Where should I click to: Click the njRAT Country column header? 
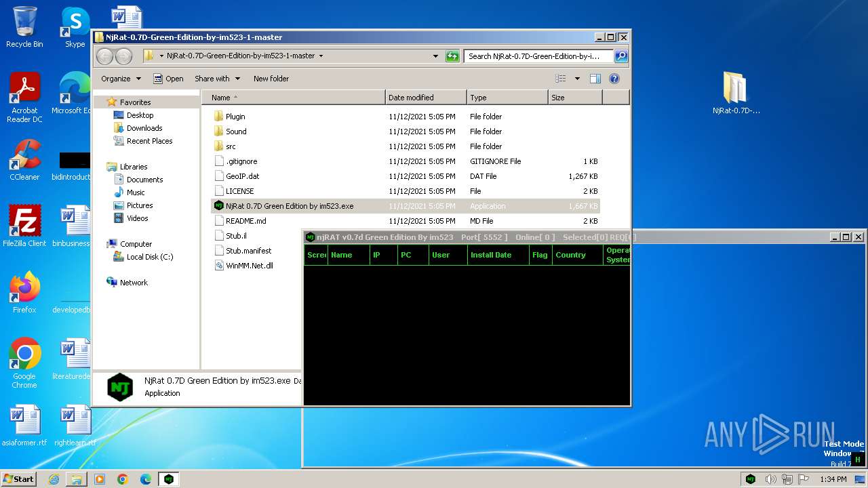578,255
